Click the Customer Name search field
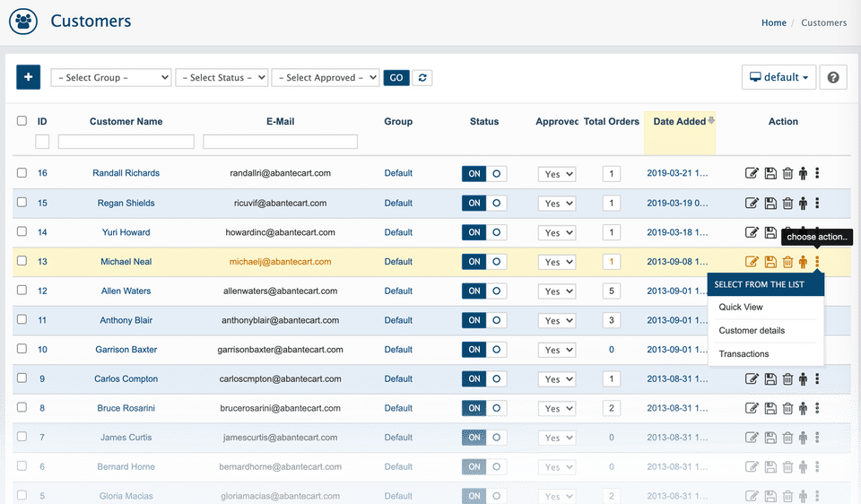 pyautogui.click(x=126, y=142)
